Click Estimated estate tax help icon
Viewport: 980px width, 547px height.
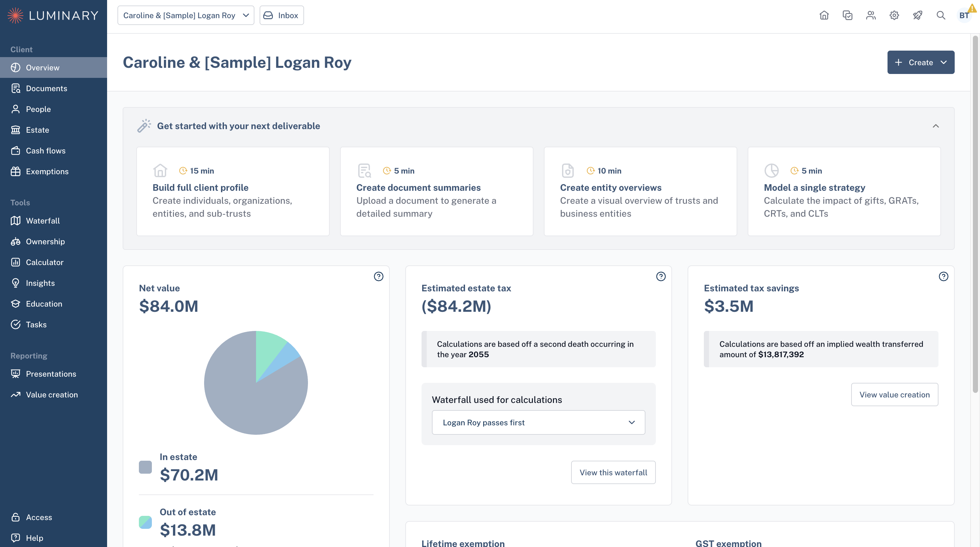[x=661, y=276]
